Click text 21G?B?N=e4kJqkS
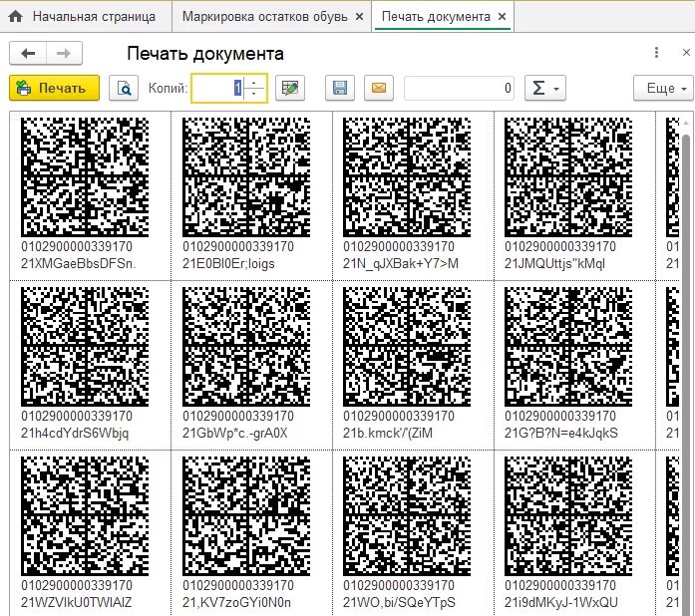This screenshot has width=695, height=616. coord(561,433)
